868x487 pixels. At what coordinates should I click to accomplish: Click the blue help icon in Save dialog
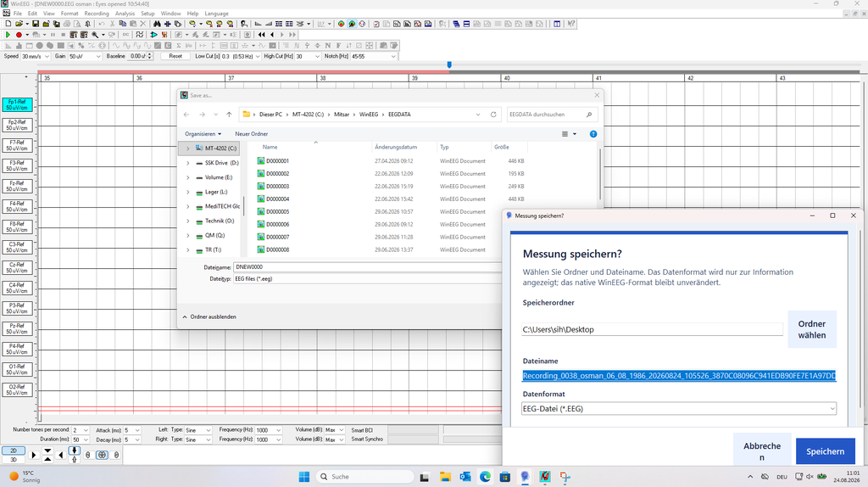coord(593,134)
